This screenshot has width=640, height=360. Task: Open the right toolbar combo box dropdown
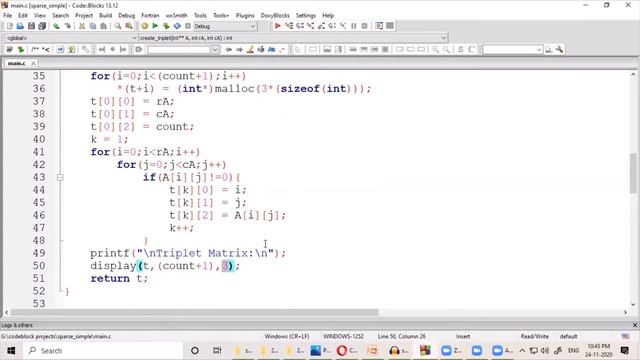pos(539,49)
